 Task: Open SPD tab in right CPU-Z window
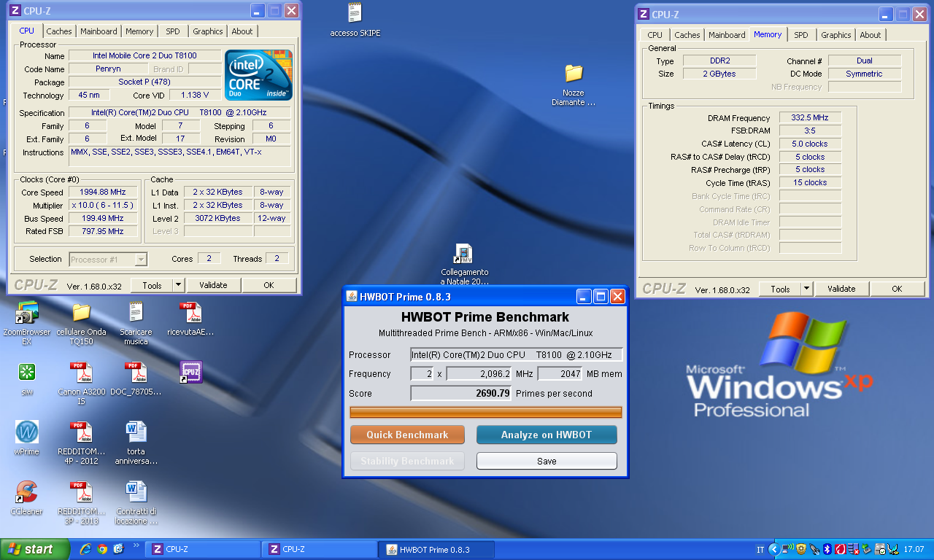pyautogui.click(x=801, y=35)
